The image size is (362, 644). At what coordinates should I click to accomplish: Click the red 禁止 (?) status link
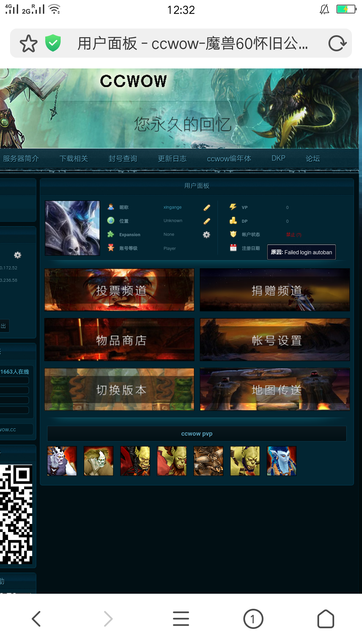click(294, 235)
